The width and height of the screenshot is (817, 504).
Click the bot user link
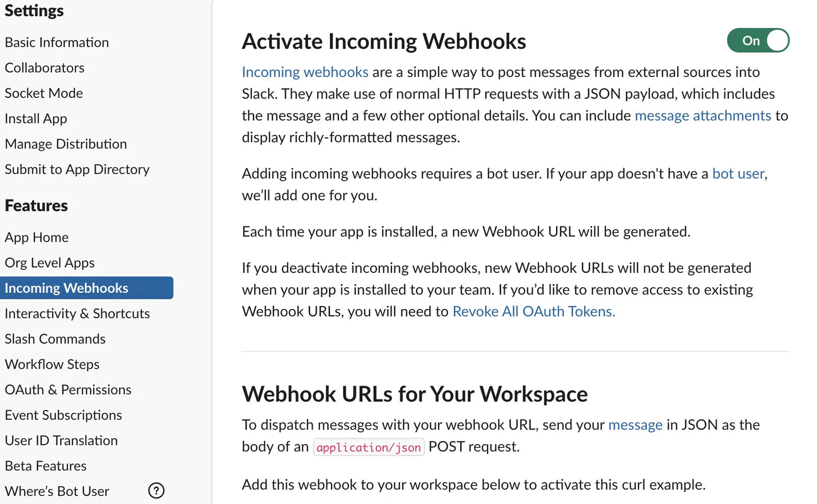738,174
